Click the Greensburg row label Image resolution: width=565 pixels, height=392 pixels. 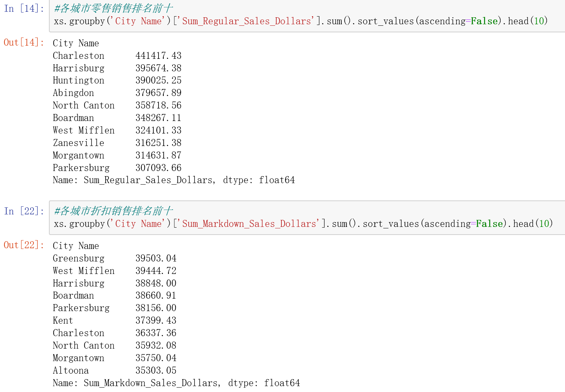[x=79, y=258]
